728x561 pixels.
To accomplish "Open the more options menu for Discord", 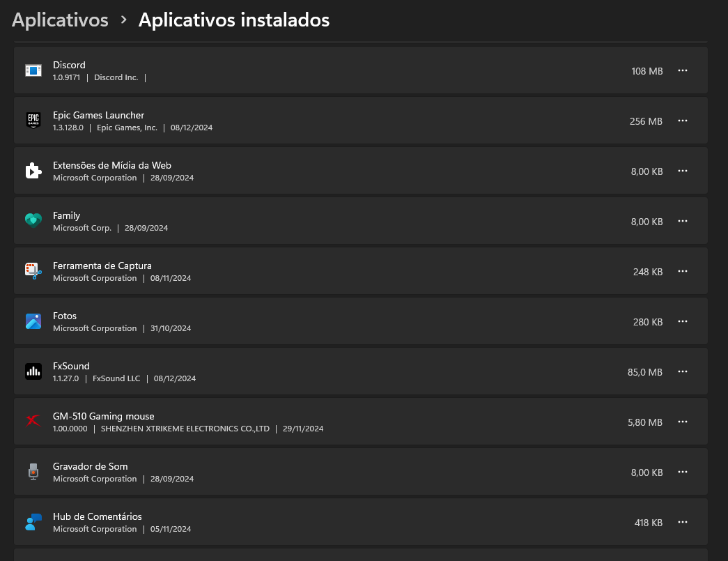I will [683, 70].
